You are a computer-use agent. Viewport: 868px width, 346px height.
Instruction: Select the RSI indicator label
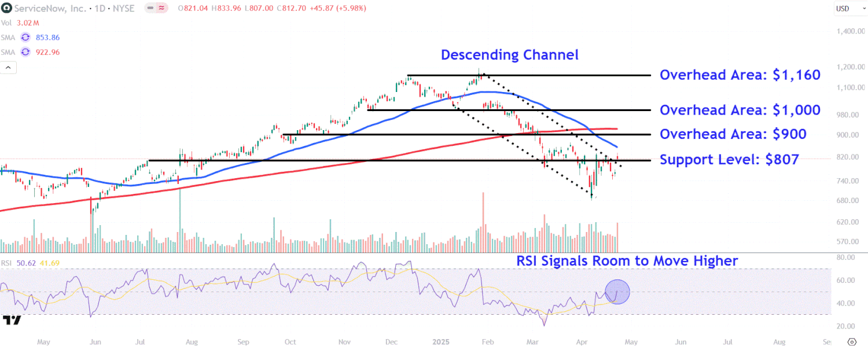click(x=6, y=263)
